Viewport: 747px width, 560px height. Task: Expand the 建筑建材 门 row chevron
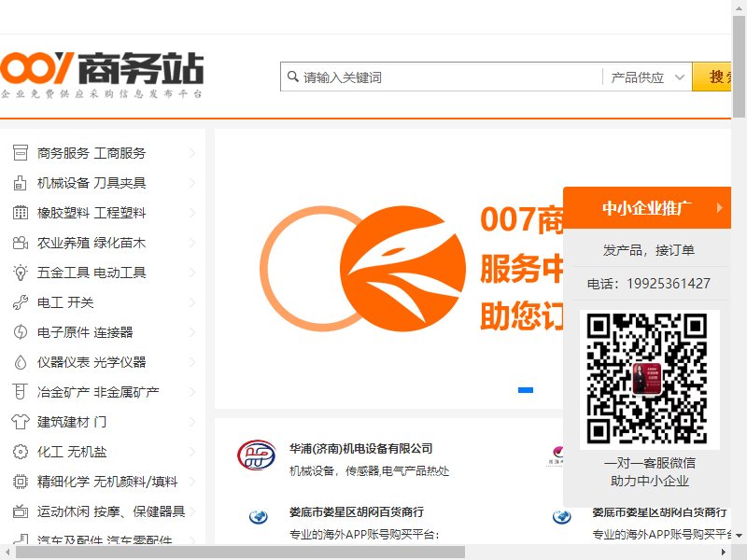[x=192, y=422]
